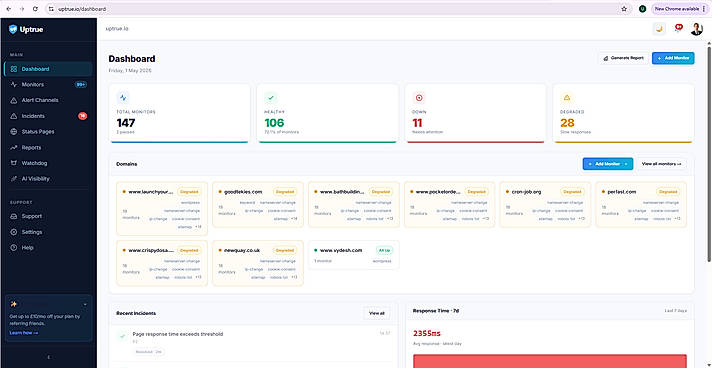Open the Chrome three-dot menu
The width and height of the screenshot is (712, 368).
704,9
